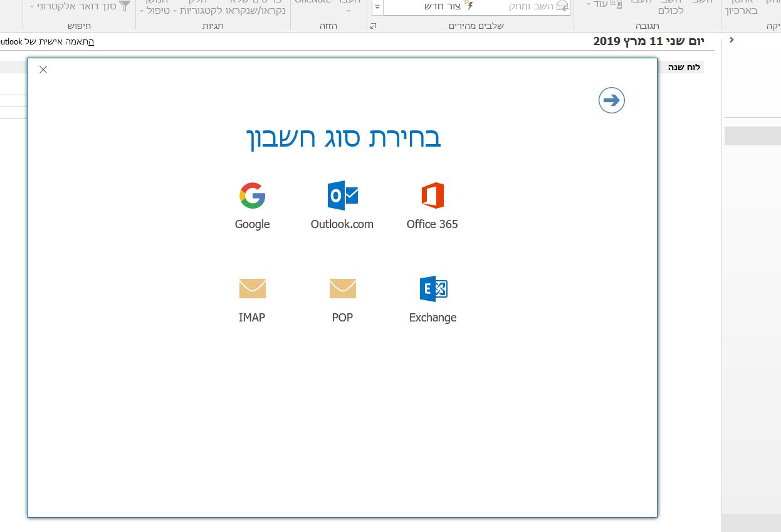This screenshot has height=532, width=781.
Task: Click the circular back arrow icon
Action: pyautogui.click(x=612, y=100)
